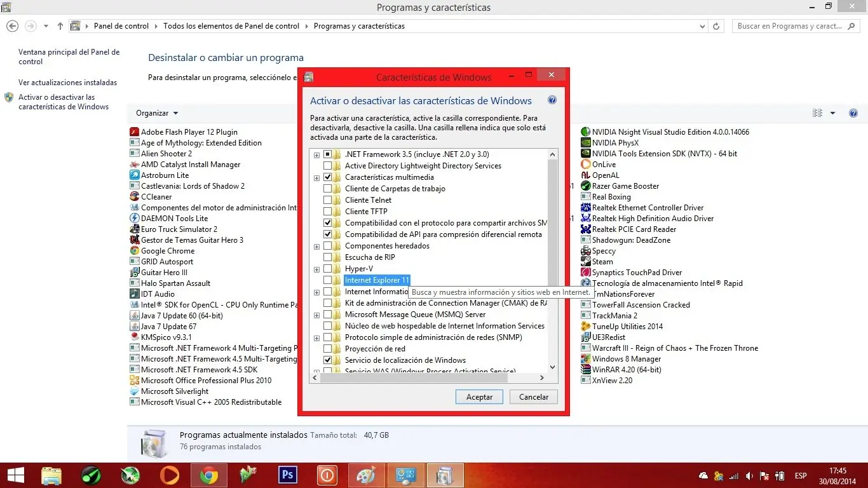Click the Java 7 Update 67 icon

coord(135,327)
